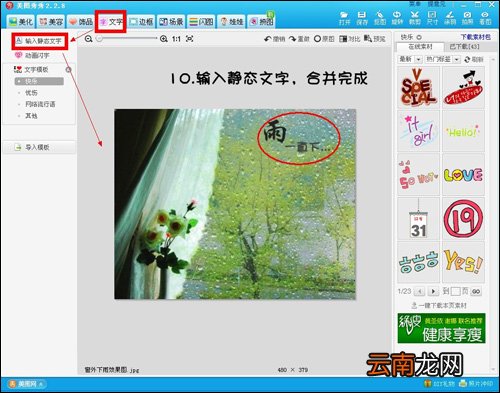Click the 旋转 rotate icon
Image resolution: width=500 pixels, height=393 pixels.
pyautogui.click(x=397, y=18)
